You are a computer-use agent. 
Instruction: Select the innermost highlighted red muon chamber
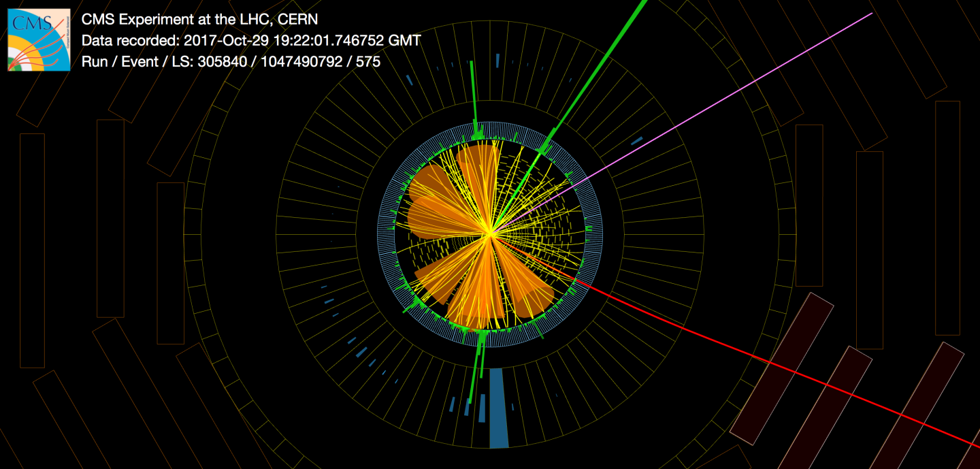[781, 368]
